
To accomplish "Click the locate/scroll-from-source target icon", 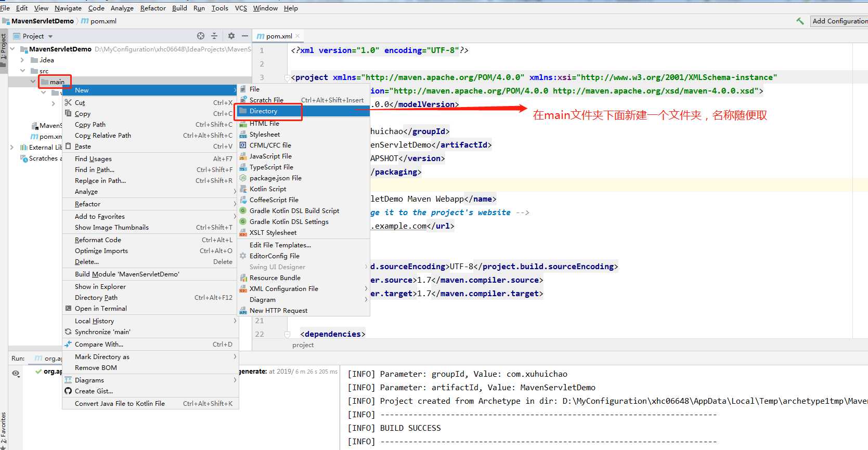I will 201,36.
